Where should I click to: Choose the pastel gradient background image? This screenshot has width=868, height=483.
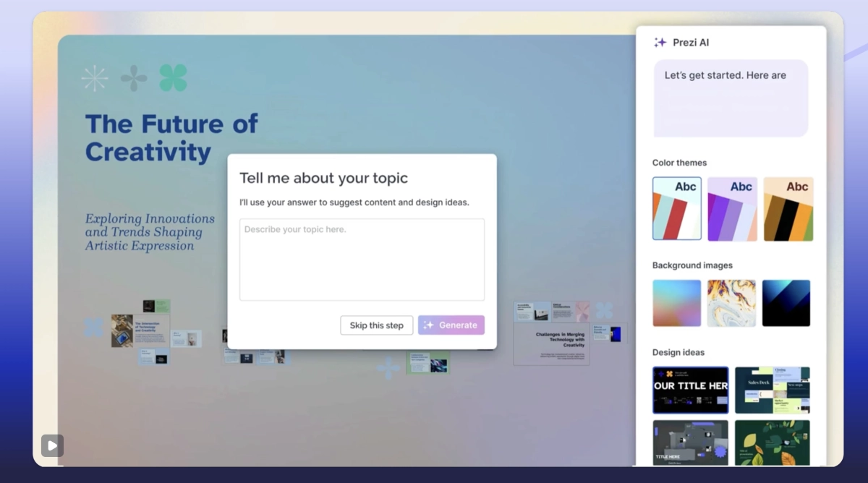677,303
